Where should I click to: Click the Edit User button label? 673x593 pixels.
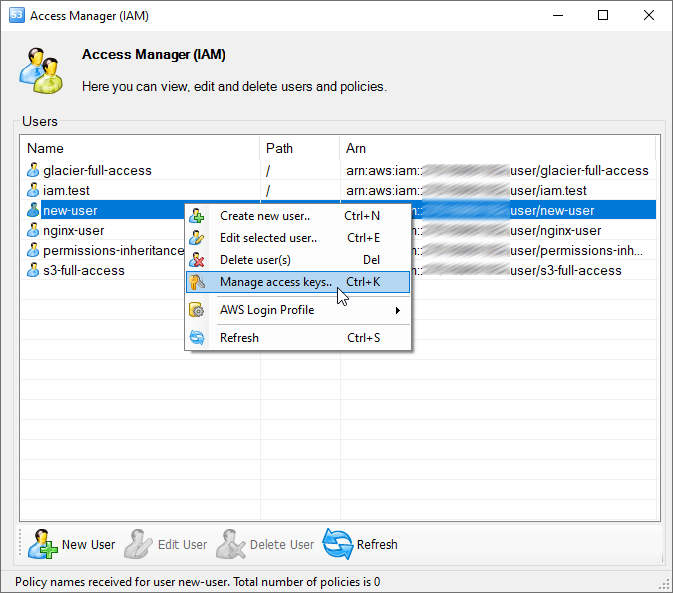182,545
